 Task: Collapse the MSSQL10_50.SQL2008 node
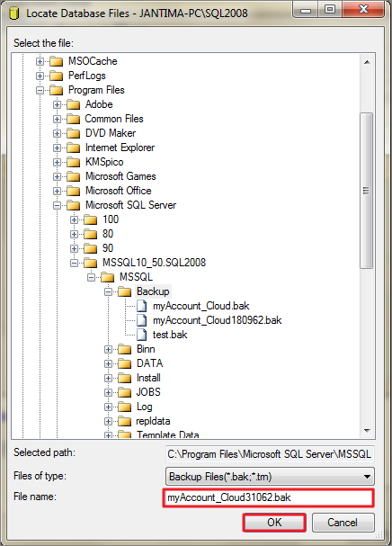pyautogui.click(x=74, y=263)
